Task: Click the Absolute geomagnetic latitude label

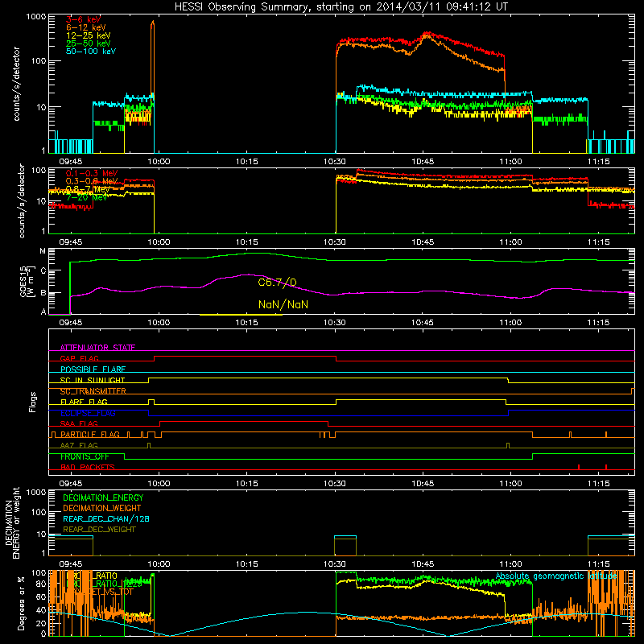Action: (556, 576)
